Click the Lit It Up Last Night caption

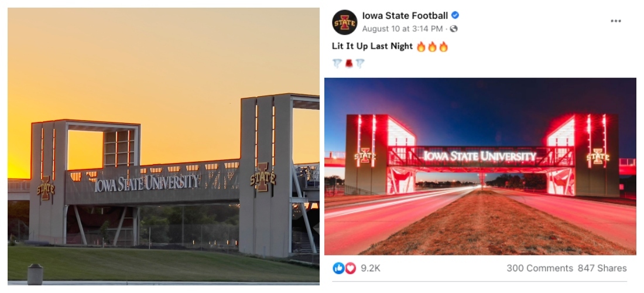372,46
